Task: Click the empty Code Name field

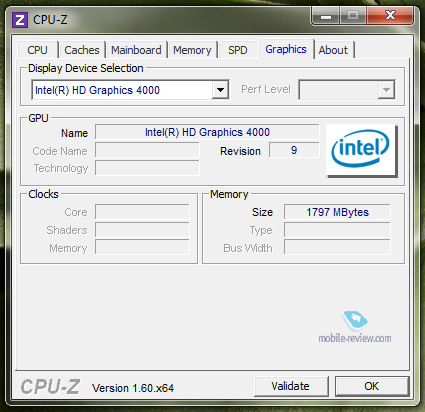Action: coord(147,150)
